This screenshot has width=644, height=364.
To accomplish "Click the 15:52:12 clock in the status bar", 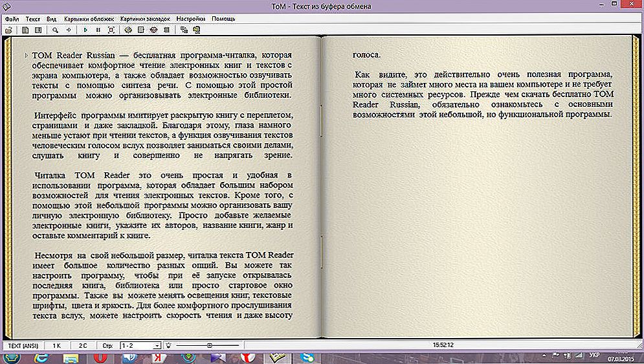I will click(x=443, y=345).
